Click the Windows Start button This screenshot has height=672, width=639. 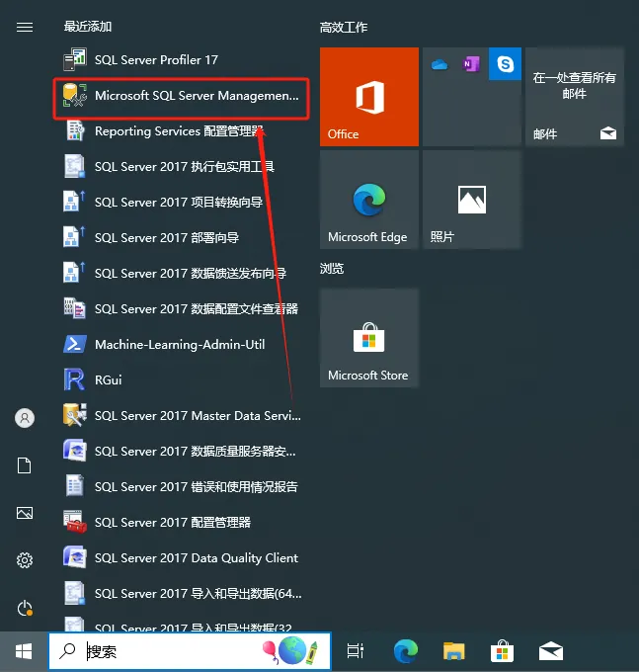point(24,652)
